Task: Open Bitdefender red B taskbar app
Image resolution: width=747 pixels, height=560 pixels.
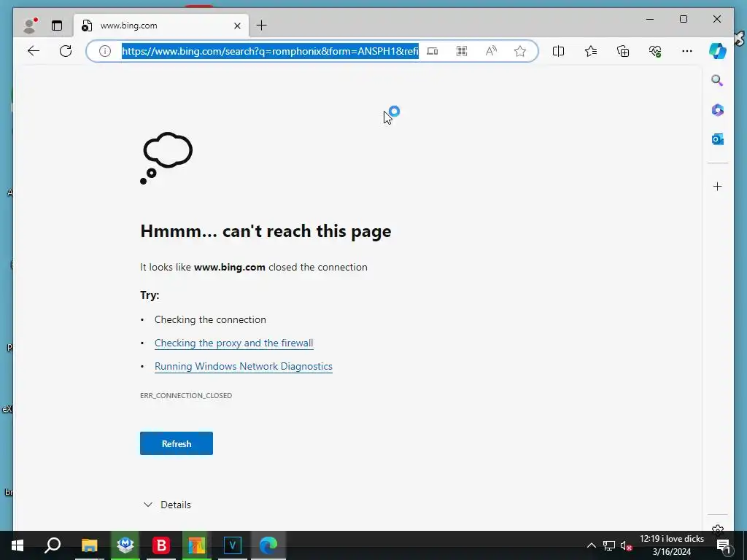Action: click(161, 545)
